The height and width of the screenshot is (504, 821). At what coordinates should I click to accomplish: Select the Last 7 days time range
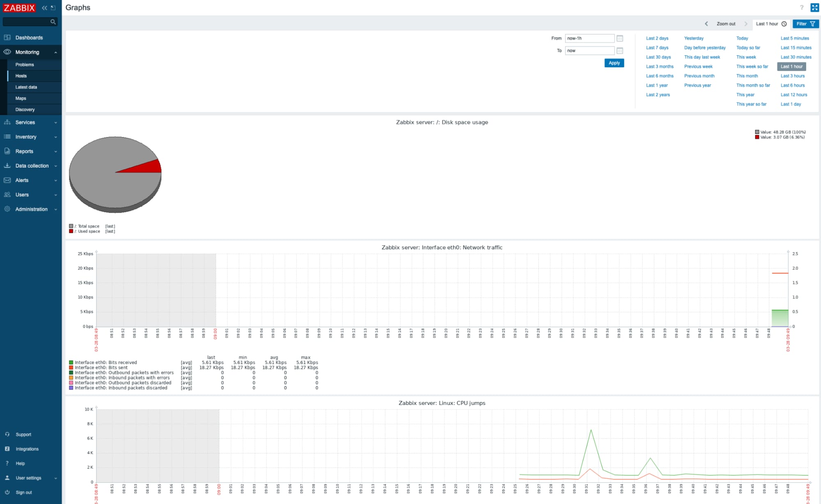pyautogui.click(x=657, y=48)
